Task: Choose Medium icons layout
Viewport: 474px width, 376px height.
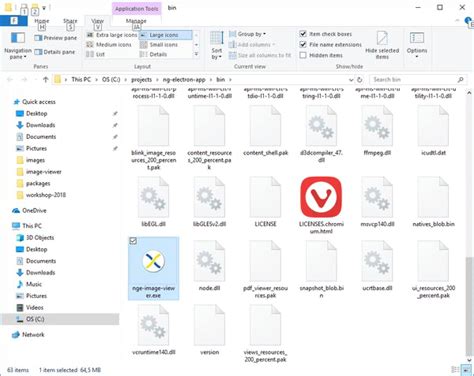Action: tap(109, 45)
